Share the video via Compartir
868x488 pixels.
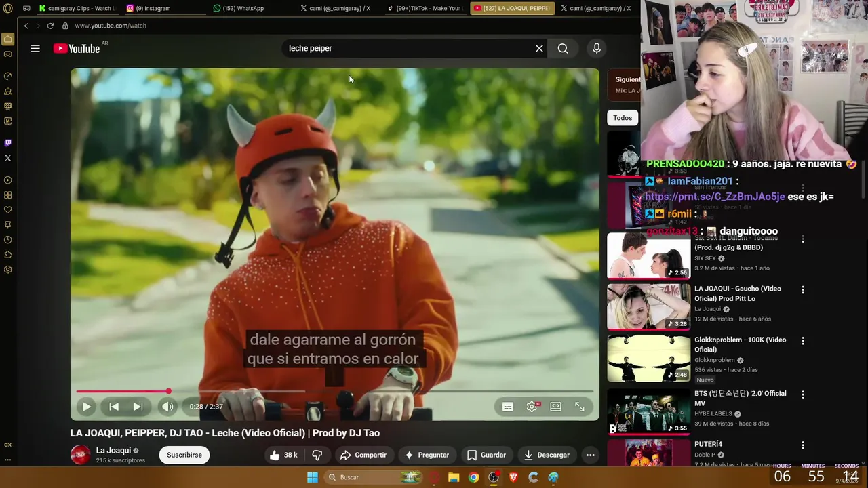(x=363, y=455)
